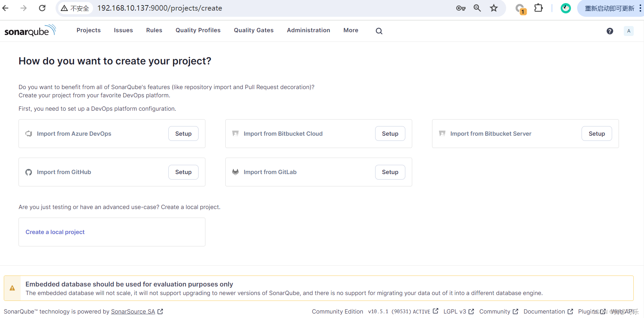Click the Bitbucket Server icon
This screenshot has width=644, height=318.
point(442,133)
